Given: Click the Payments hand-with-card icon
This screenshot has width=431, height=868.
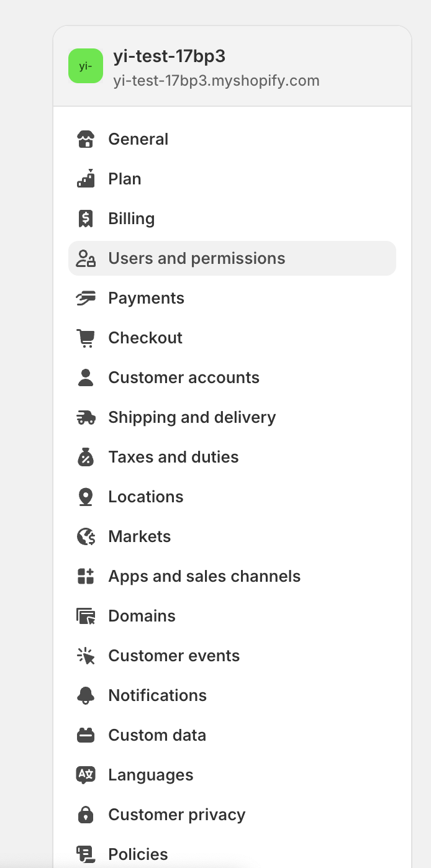Looking at the screenshot, I should tap(86, 298).
